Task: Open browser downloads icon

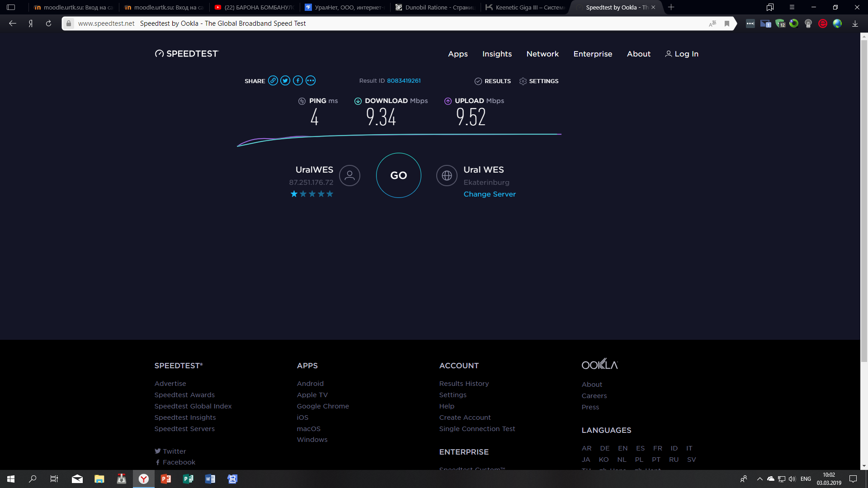Action: pyautogui.click(x=855, y=23)
